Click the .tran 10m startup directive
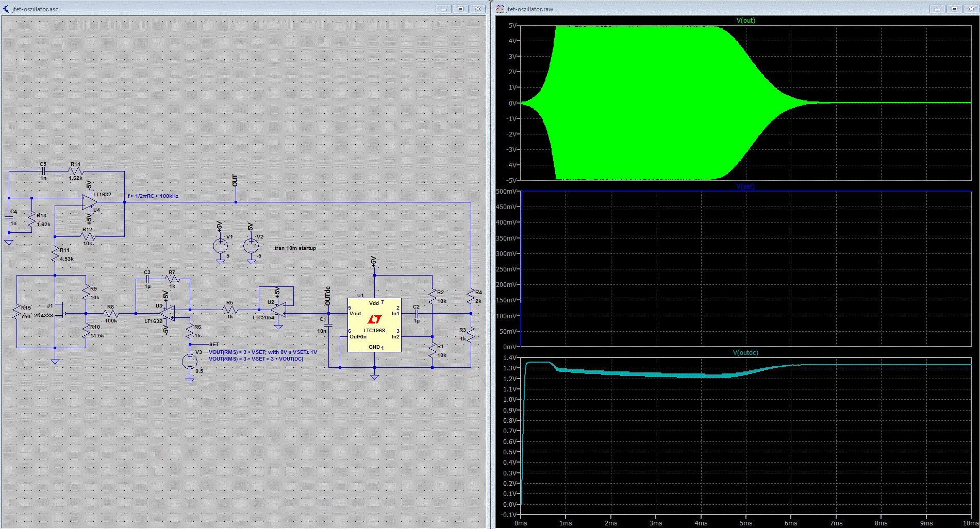980x529 pixels. click(x=294, y=248)
